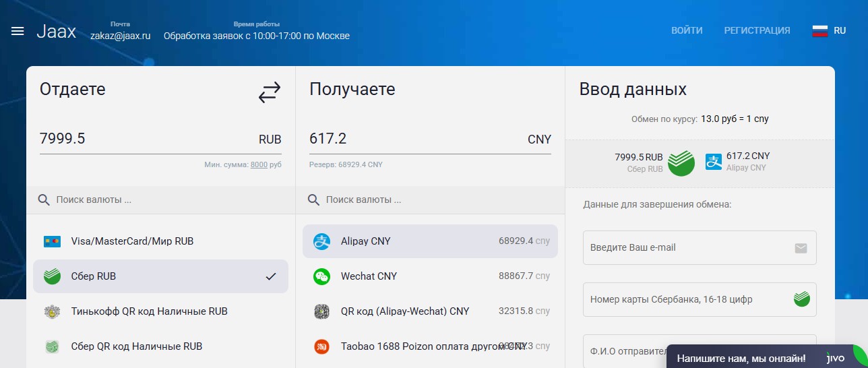Click the Tinkoff crest icon
Image resolution: width=868 pixels, height=368 pixels.
click(x=52, y=311)
